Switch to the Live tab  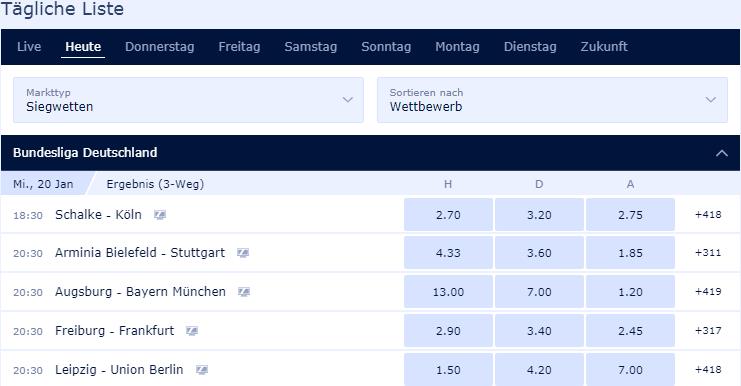29,47
